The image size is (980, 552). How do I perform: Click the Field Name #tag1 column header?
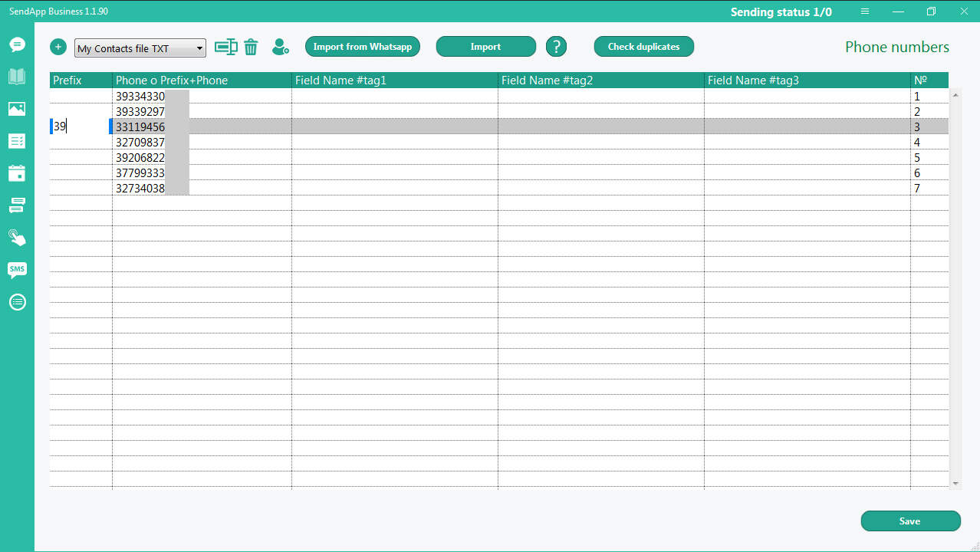(x=394, y=80)
